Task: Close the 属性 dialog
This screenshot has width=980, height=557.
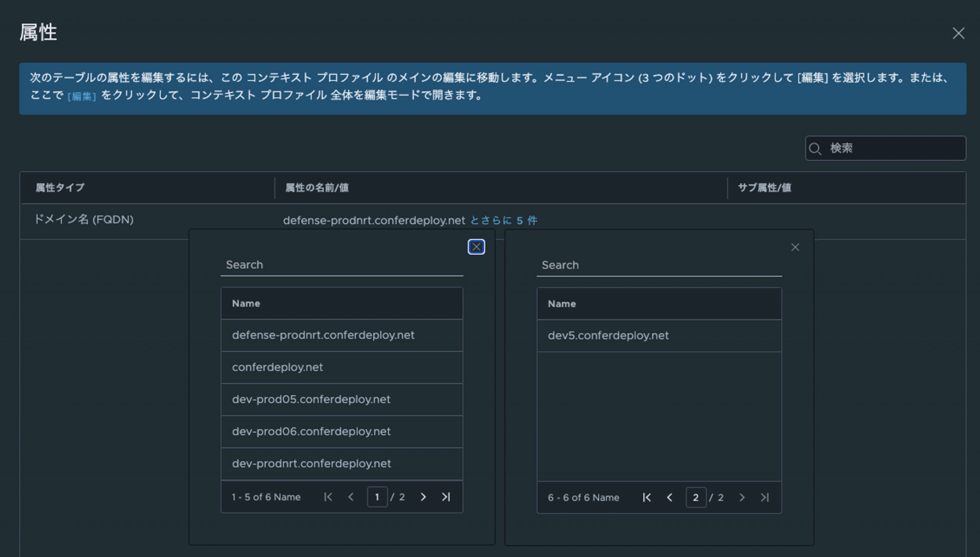Action: [958, 33]
